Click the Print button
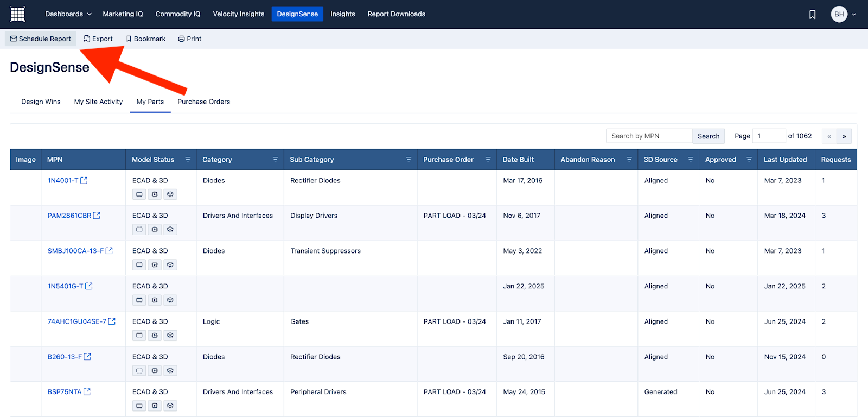 click(190, 39)
